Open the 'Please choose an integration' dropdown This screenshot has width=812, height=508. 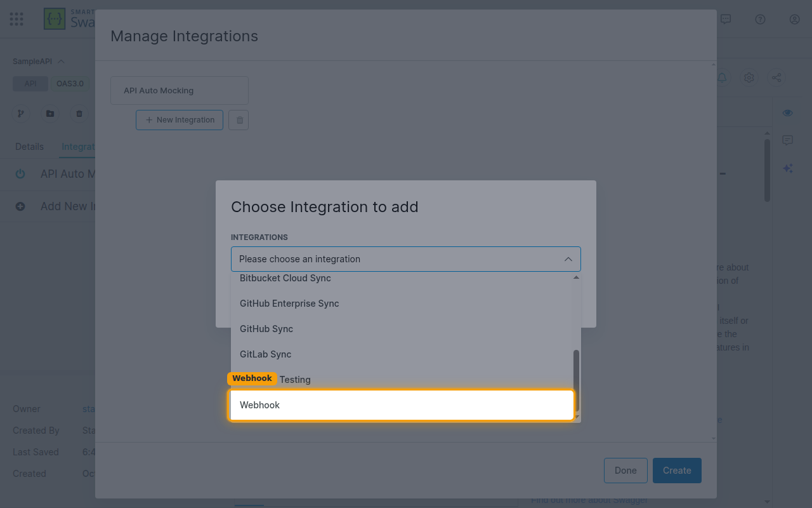pyautogui.click(x=406, y=259)
